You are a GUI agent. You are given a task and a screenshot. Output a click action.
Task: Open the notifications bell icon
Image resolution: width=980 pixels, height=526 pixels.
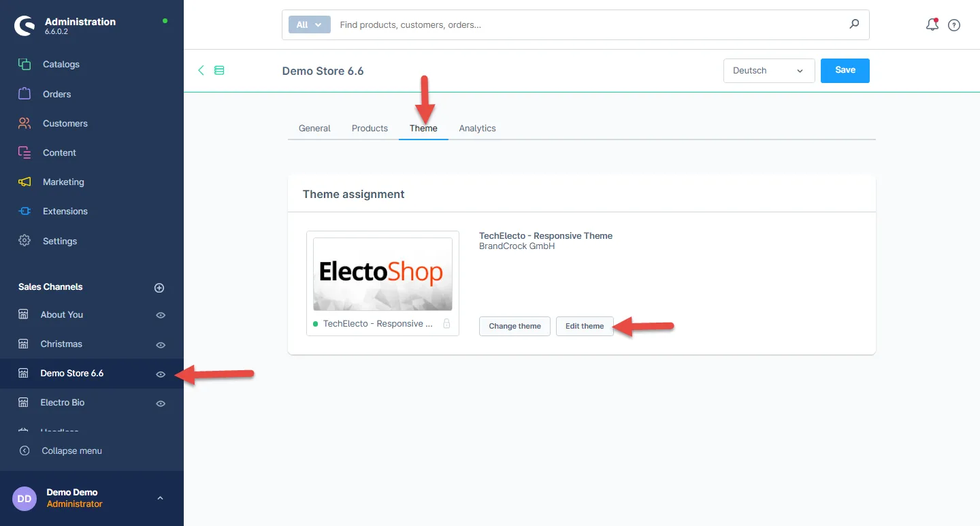pyautogui.click(x=932, y=25)
